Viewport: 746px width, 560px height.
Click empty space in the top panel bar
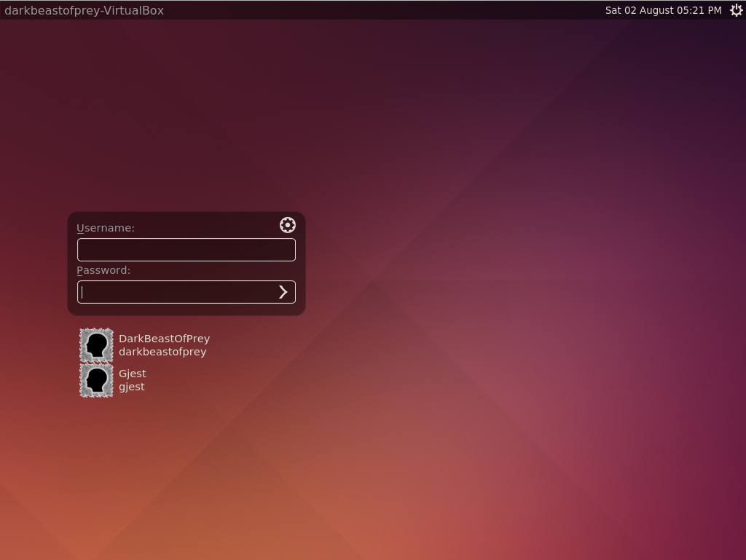[380, 10]
